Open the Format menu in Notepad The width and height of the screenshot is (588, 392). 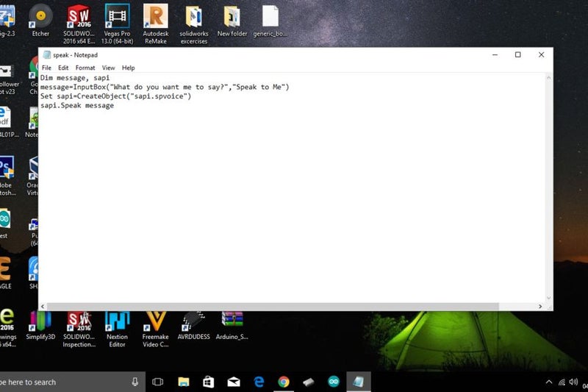click(85, 68)
